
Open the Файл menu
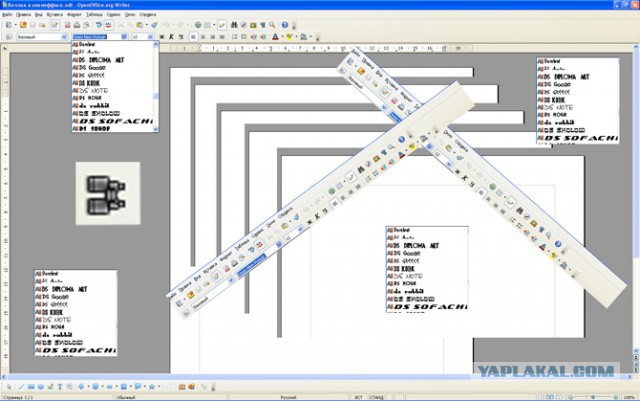7,15
